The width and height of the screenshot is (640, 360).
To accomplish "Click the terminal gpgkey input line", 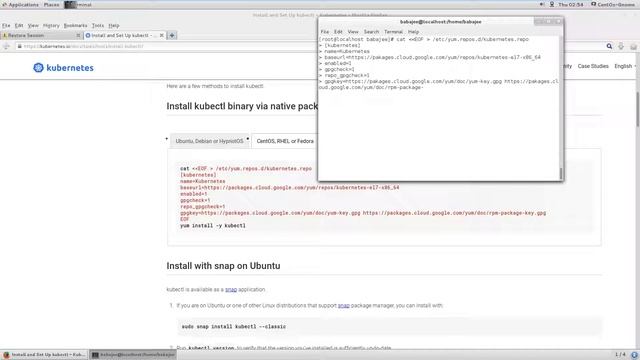I will coord(438,84).
